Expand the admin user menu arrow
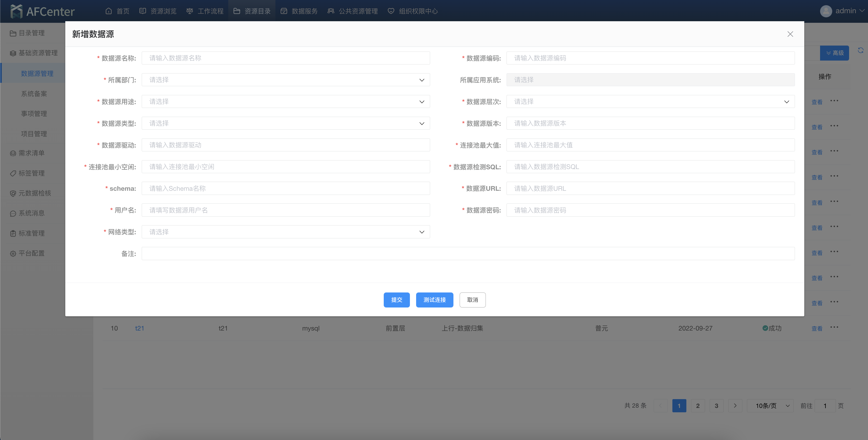The image size is (868, 440). 862,11
